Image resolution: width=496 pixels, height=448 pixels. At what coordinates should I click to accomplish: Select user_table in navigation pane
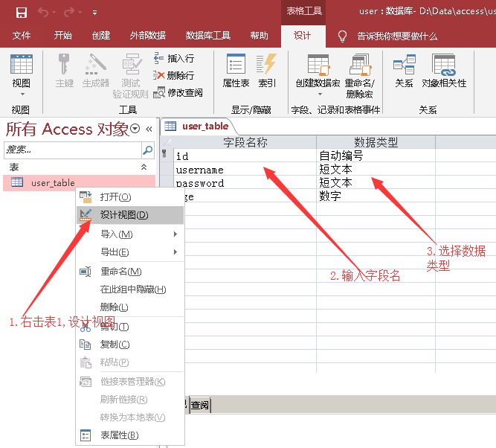(79, 182)
